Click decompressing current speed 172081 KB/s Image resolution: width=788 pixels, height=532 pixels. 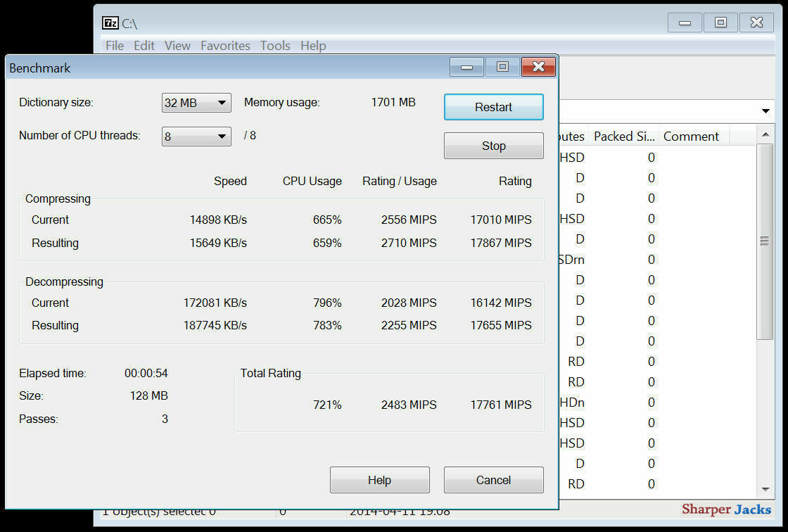click(215, 303)
